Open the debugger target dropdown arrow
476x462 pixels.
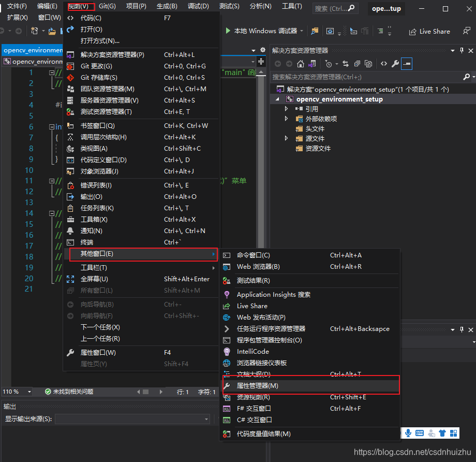point(302,31)
